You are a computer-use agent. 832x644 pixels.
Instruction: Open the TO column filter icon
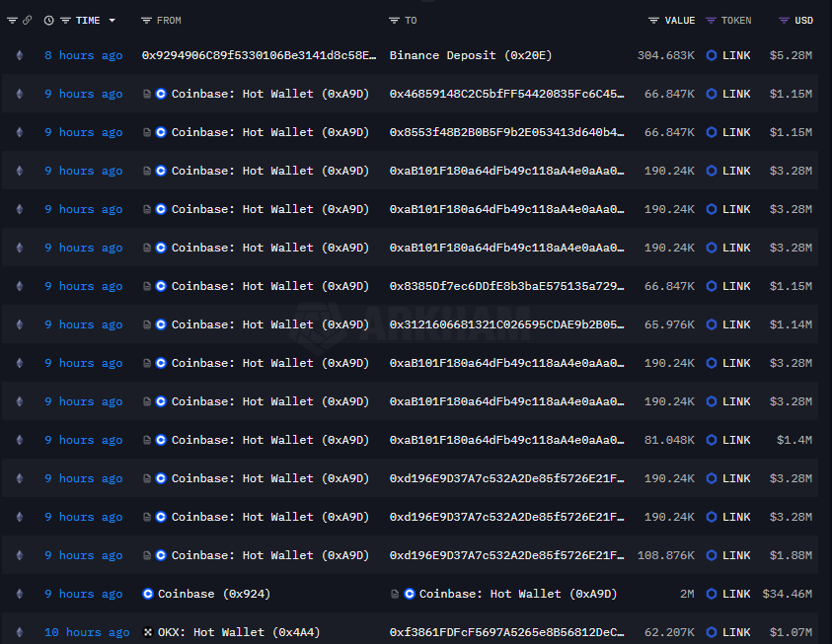pos(394,21)
